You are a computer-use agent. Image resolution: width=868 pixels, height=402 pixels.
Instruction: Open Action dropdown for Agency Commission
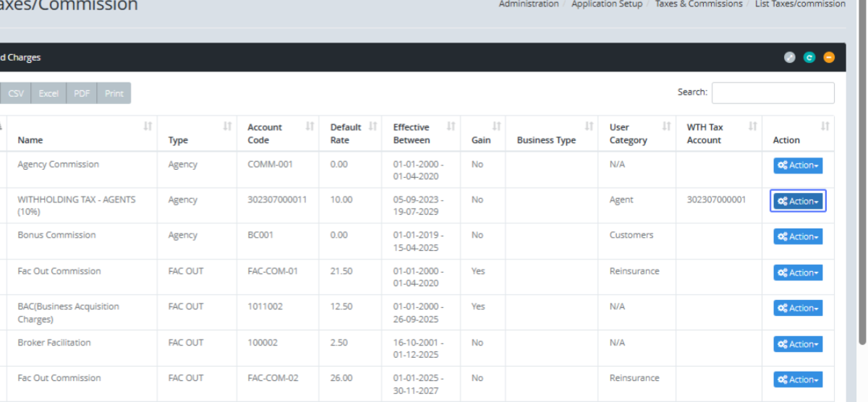coord(798,166)
